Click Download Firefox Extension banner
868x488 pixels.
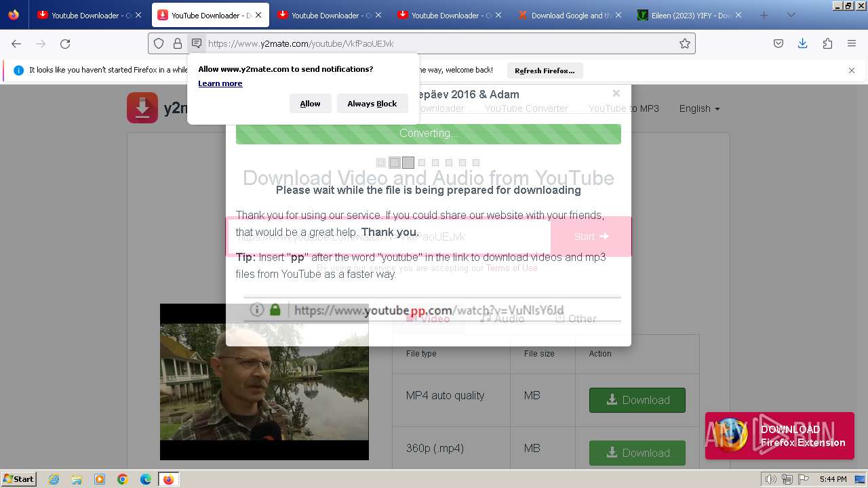(x=780, y=436)
